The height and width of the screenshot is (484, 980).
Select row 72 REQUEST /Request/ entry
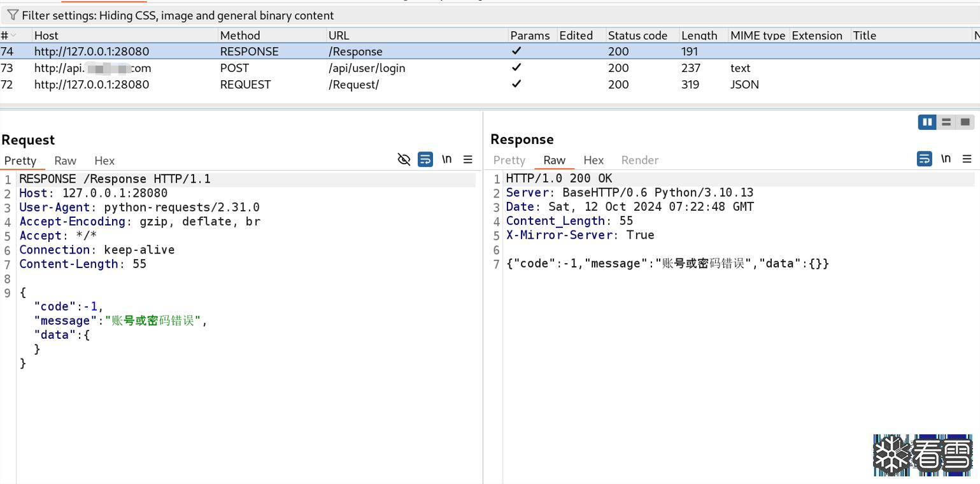[353, 85]
